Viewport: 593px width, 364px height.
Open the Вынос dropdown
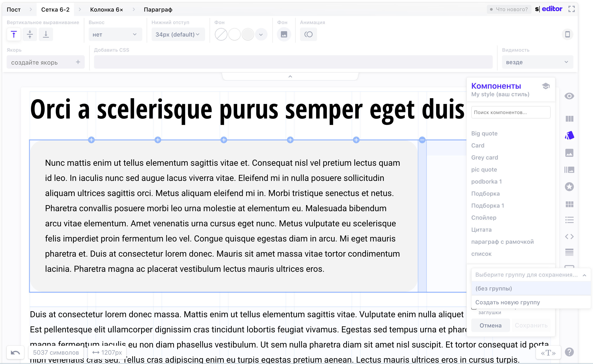(115, 35)
